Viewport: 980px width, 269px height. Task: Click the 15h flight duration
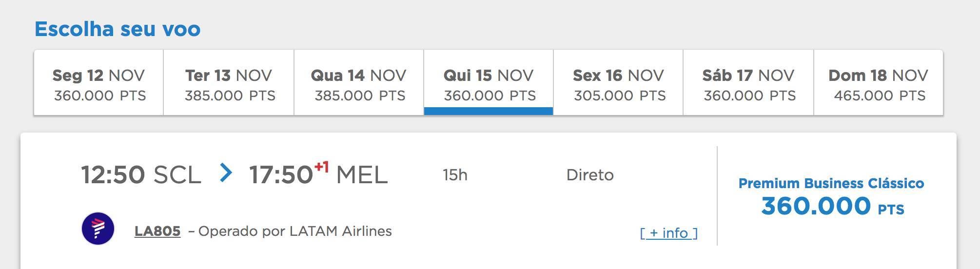(455, 174)
